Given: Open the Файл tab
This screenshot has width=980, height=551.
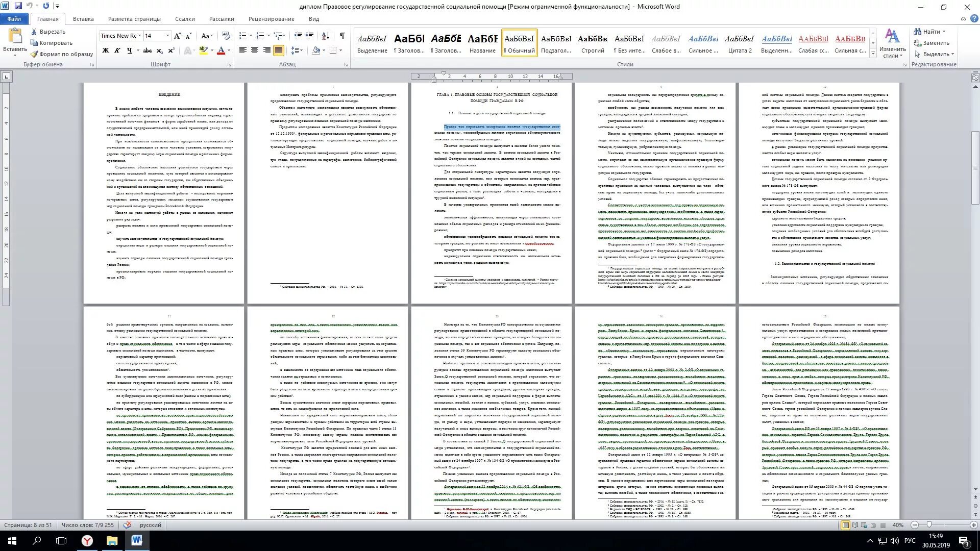Looking at the screenshot, I should [14, 19].
